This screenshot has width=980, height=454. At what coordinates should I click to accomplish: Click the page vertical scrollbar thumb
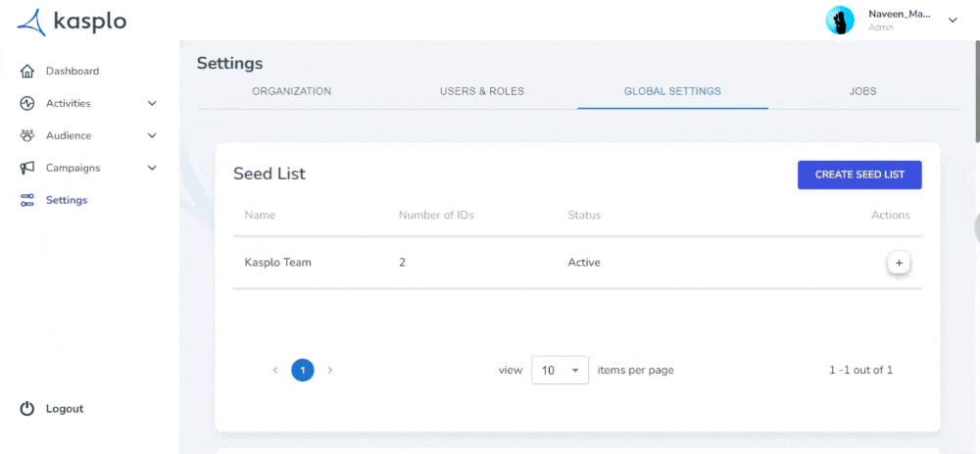pos(977,90)
